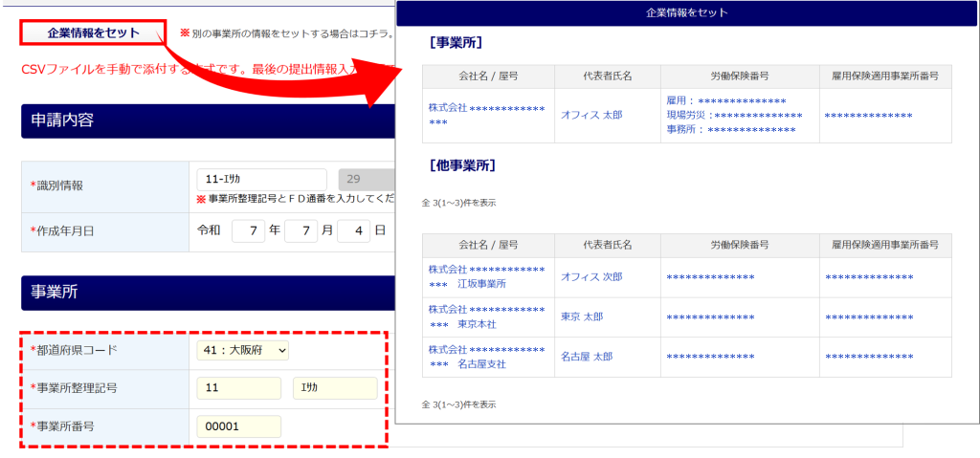Viewport: 980px width, 458px height.
Task: Click the 雇用 labor insurance number link
Action: click(x=725, y=101)
